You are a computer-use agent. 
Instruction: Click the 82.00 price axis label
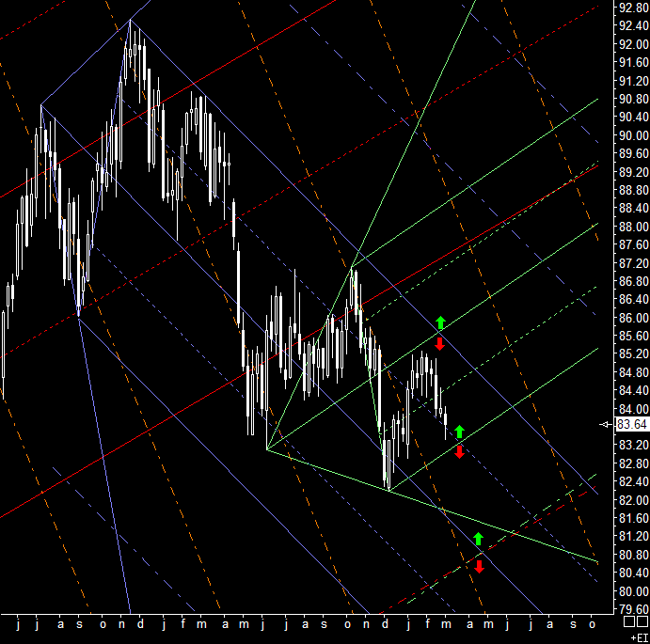[633, 500]
